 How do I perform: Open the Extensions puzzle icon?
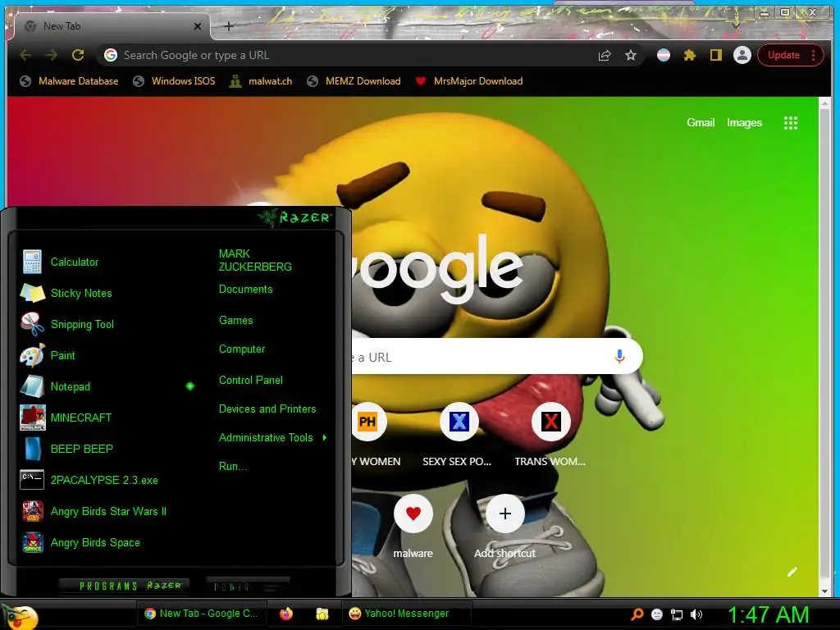(x=689, y=55)
